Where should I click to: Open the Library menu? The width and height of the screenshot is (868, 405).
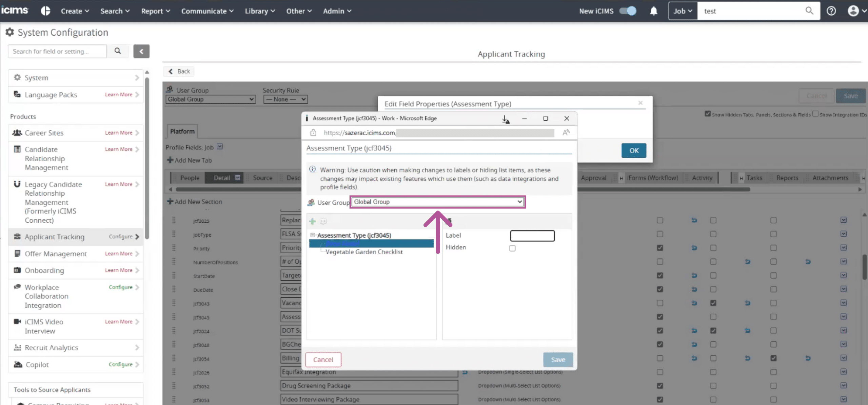click(260, 11)
